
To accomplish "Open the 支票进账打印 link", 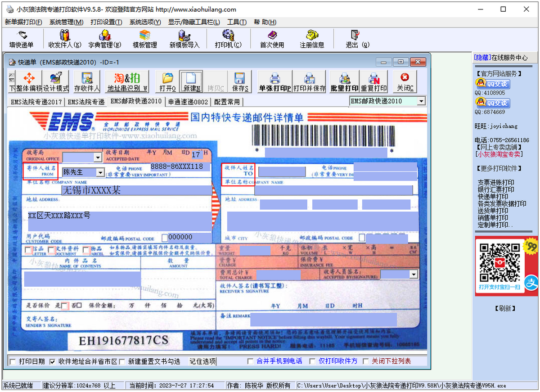I will click(496, 183).
